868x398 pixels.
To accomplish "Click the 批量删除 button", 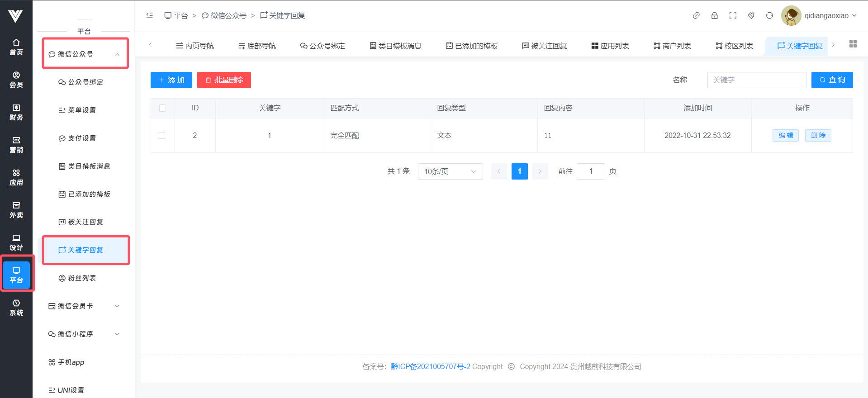I will (224, 80).
